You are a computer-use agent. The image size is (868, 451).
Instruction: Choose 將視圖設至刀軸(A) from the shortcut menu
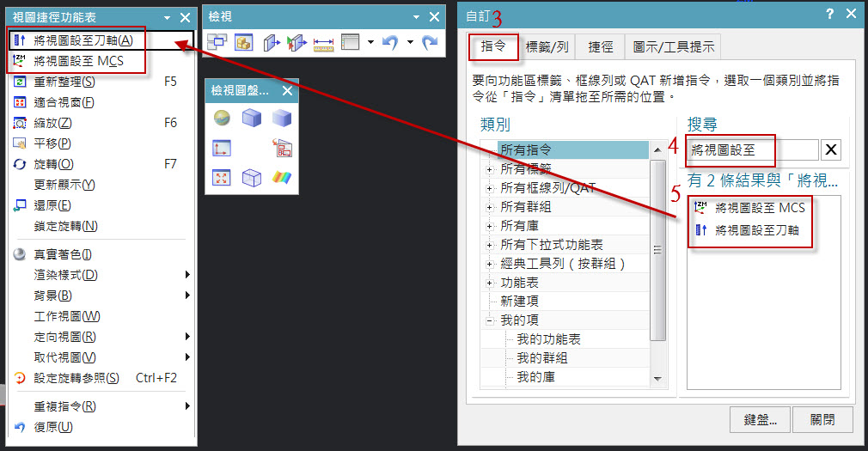83,40
